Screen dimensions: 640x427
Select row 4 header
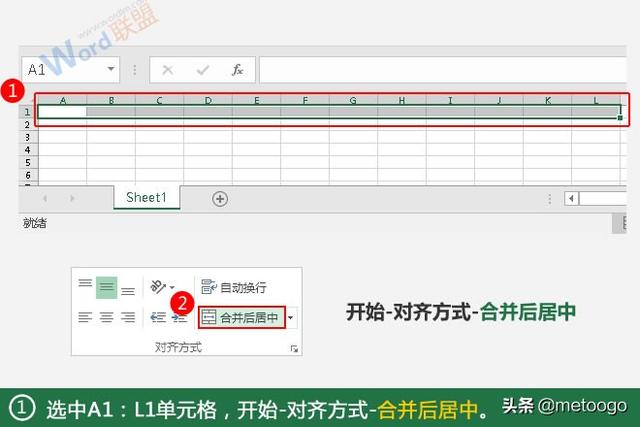tap(28, 150)
